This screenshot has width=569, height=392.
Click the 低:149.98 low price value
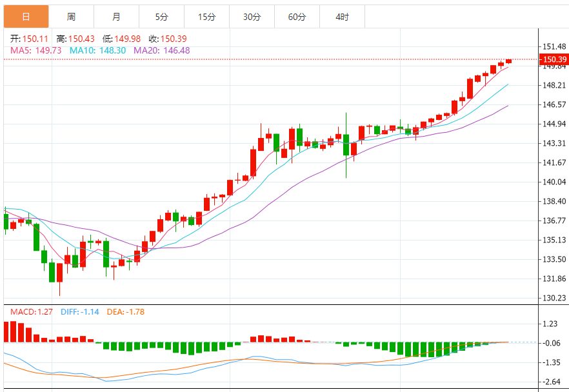[121, 39]
